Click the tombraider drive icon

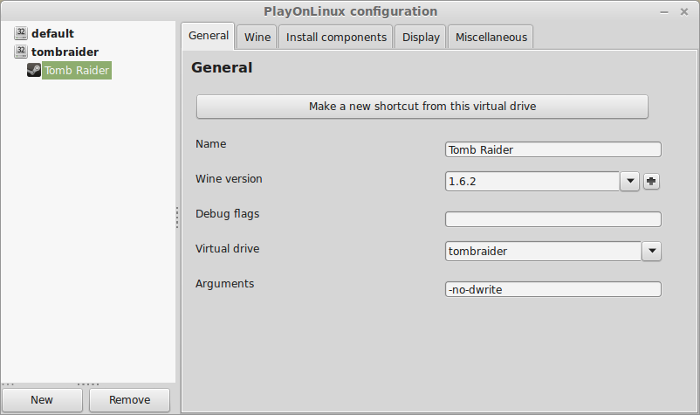pos(21,51)
